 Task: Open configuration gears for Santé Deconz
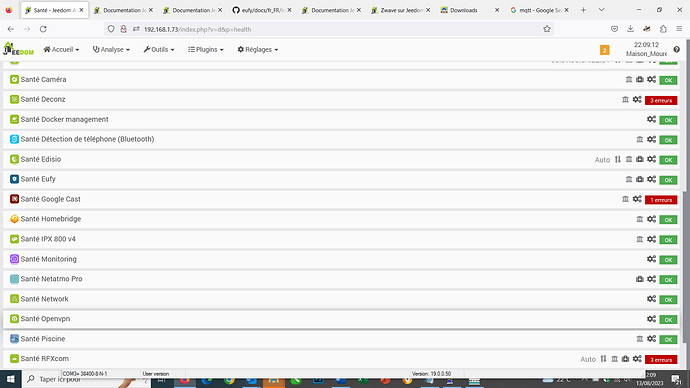[x=637, y=100]
